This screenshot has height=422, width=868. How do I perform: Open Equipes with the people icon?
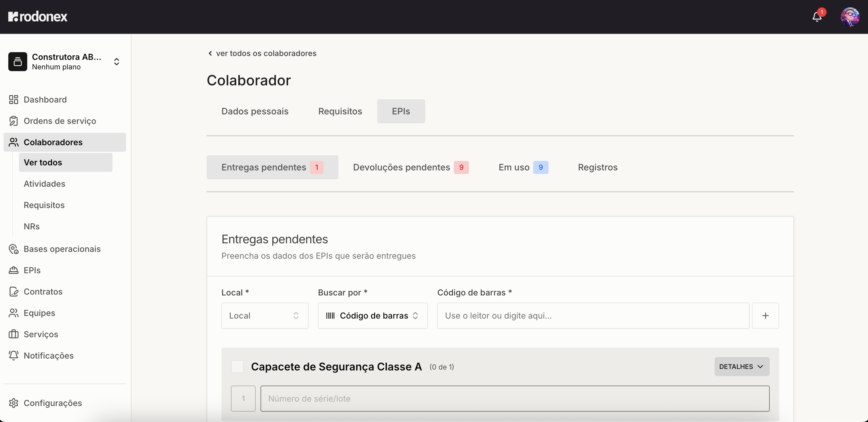[14, 313]
